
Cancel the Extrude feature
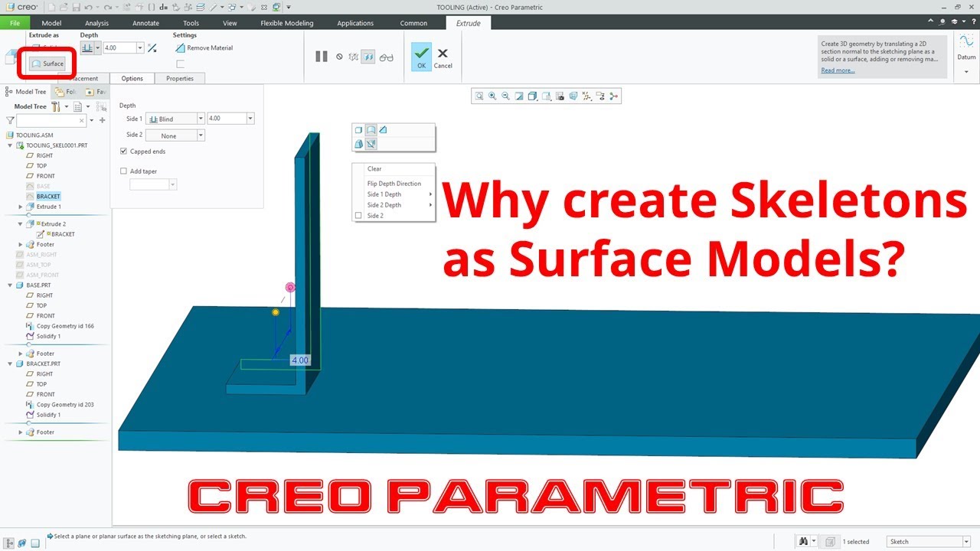[x=443, y=57]
